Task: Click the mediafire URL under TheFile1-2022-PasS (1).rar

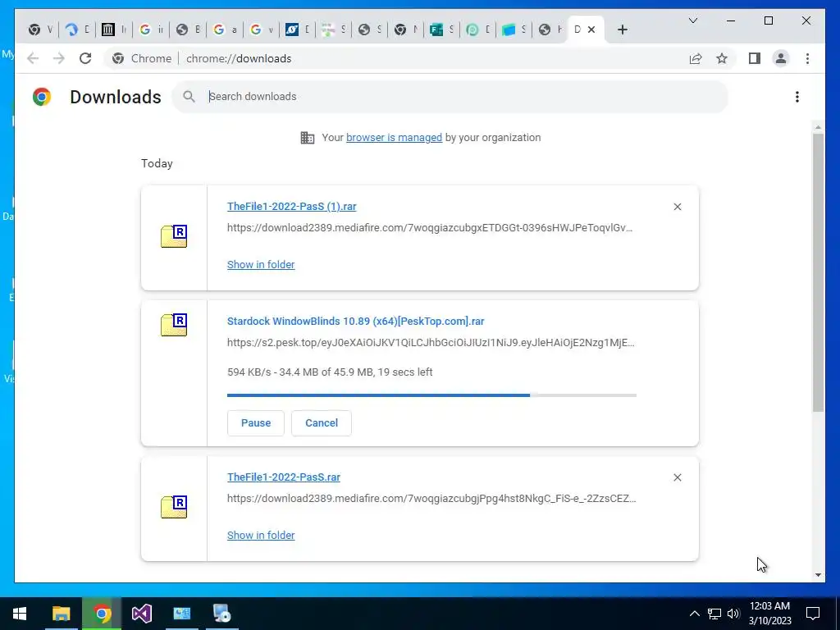Action: point(430,228)
